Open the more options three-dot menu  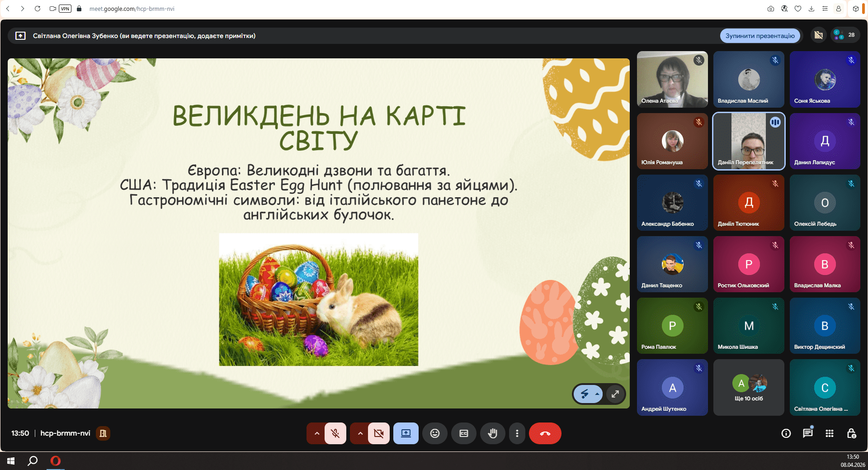click(517, 433)
